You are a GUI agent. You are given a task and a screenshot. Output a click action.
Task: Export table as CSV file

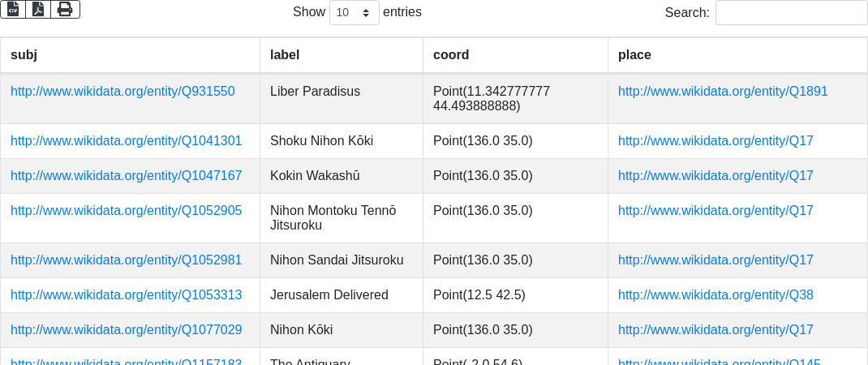[x=13, y=10]
